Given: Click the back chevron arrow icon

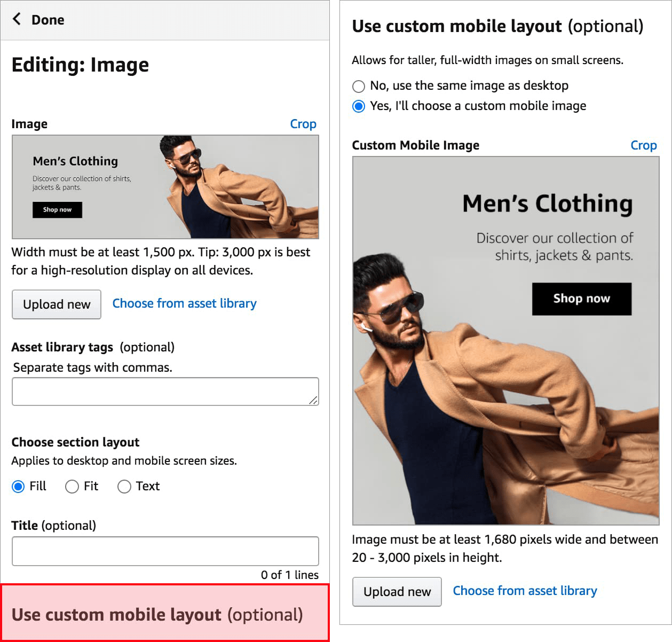Looking at the screenshot, I should (x=17, y=20).
